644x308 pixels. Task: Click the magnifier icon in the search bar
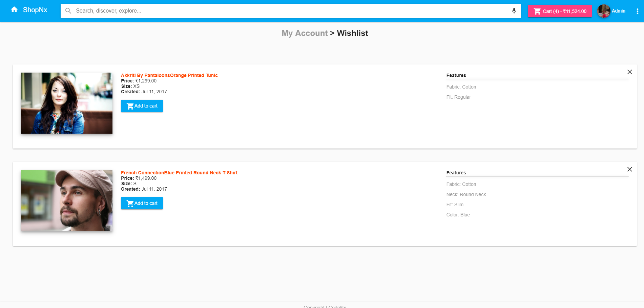point(68,11)
